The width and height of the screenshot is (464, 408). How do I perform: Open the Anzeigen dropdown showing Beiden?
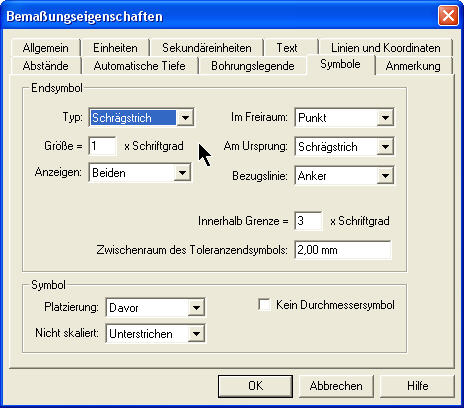[140, 172]
